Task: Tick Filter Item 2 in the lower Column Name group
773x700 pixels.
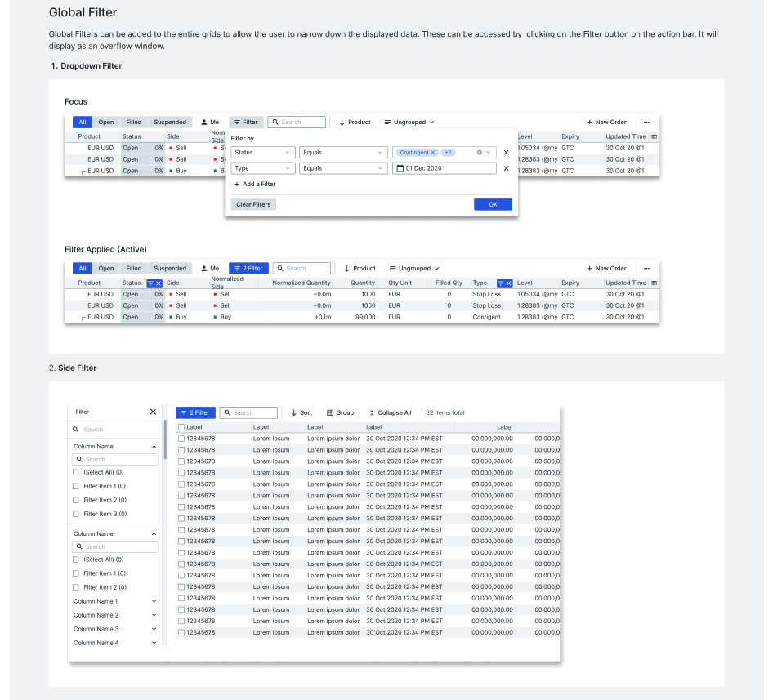Action: coord(76,587)
